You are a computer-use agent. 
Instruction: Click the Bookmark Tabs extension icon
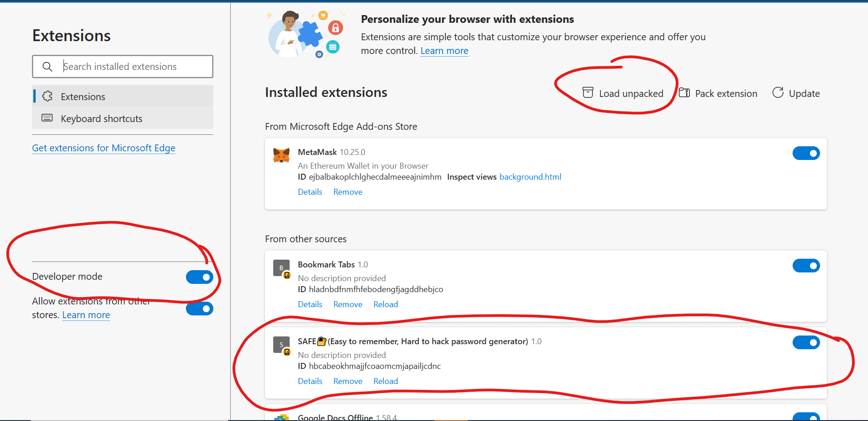click(x=281, y=268)
